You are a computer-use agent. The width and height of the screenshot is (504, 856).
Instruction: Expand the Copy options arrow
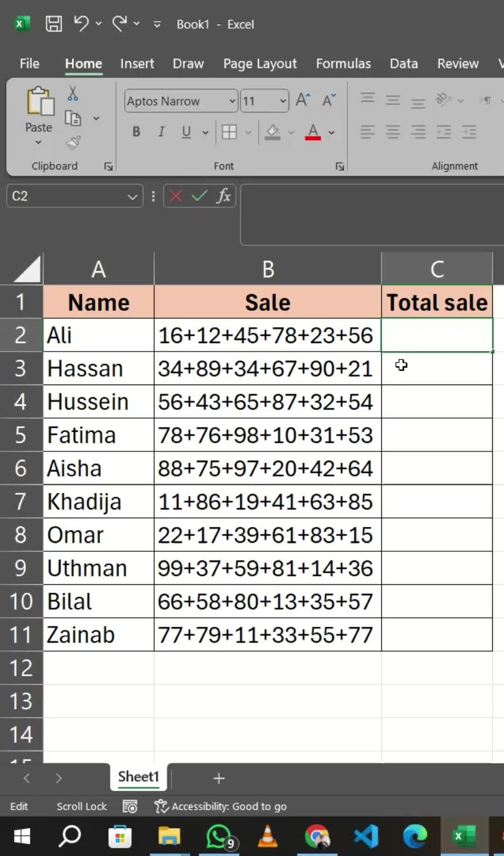tap(96, 119)
